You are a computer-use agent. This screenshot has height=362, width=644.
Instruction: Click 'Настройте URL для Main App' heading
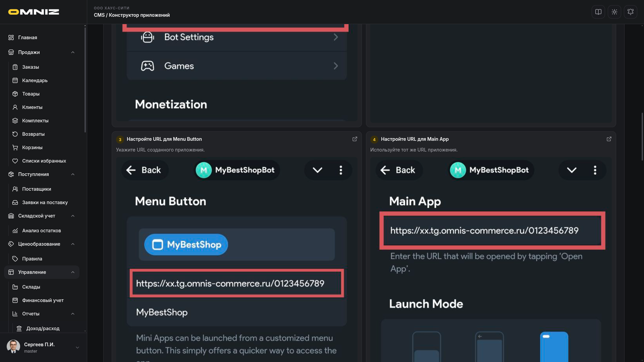click(x=415, y=139)
